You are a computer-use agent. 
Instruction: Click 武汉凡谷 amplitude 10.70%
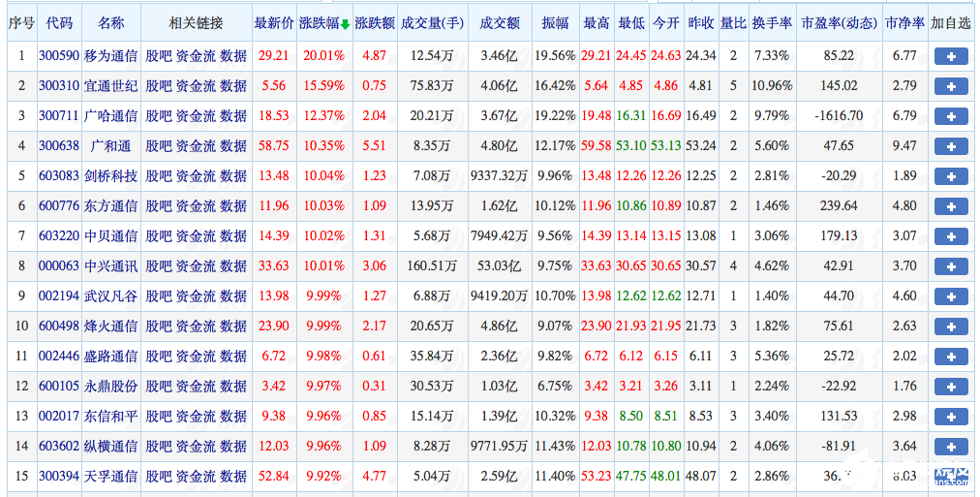click(555, 296)
